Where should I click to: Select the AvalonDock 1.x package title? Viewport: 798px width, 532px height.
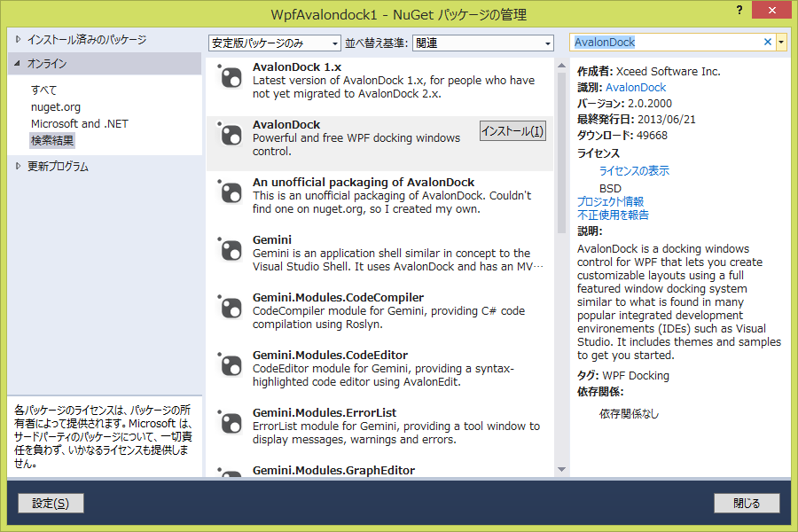pos(297,67)
